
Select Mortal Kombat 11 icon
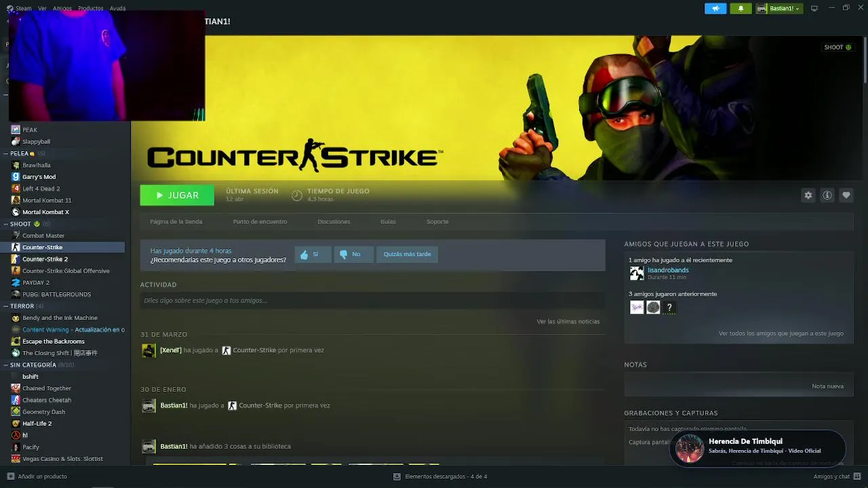(x=16, y=201)
